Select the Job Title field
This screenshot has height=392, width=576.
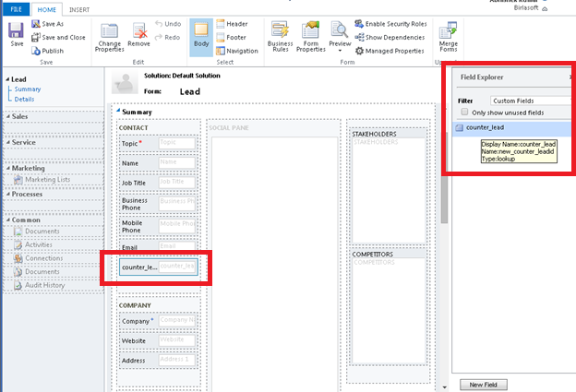click(159, 183)
